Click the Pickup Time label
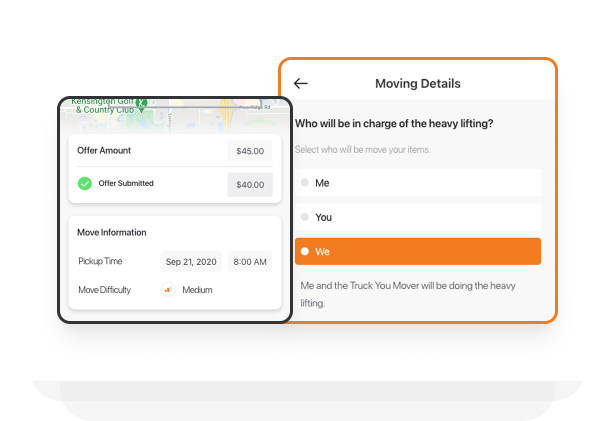Viewport: 615px width, 421px height. 100,262
